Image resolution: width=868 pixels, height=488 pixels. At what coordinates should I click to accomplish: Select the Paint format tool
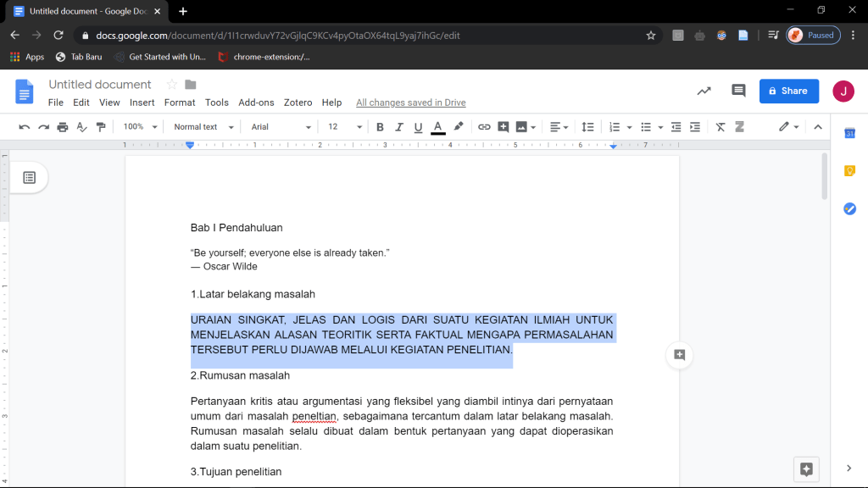pos(102,127)
